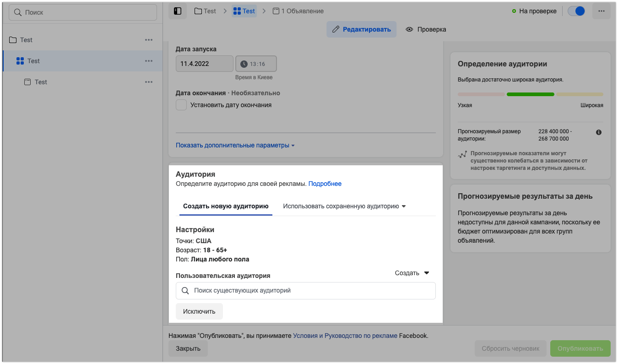The image size is (618, 364).
Task: Enable the set end date checkbox
Action: 181,105
